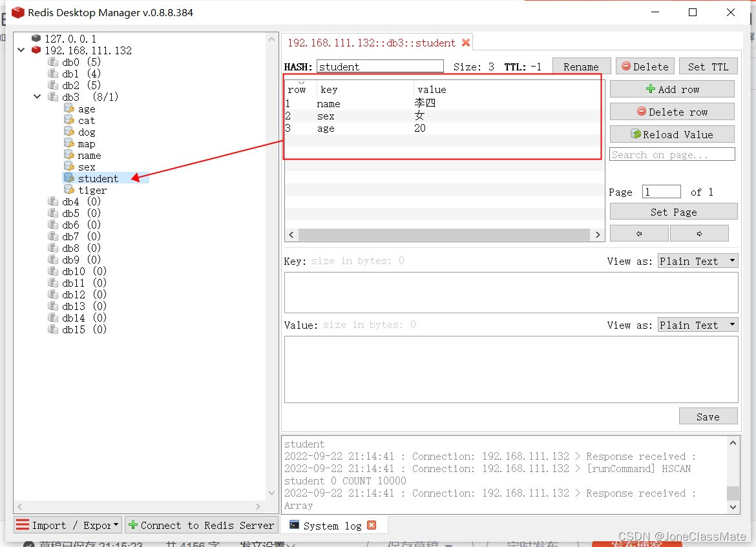Close the System log tab
The image size is (756, 547).
point(372,525)
